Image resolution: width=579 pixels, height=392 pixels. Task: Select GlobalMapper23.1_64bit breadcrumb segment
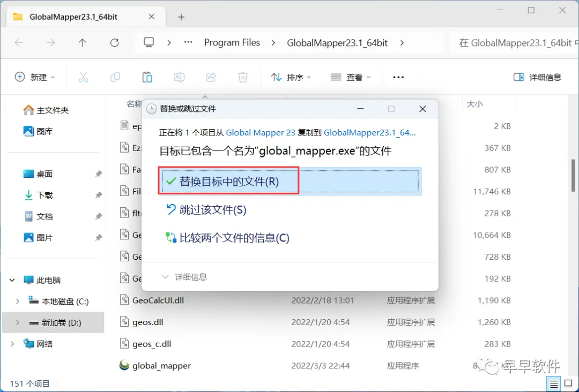click(x=337, y=43)
